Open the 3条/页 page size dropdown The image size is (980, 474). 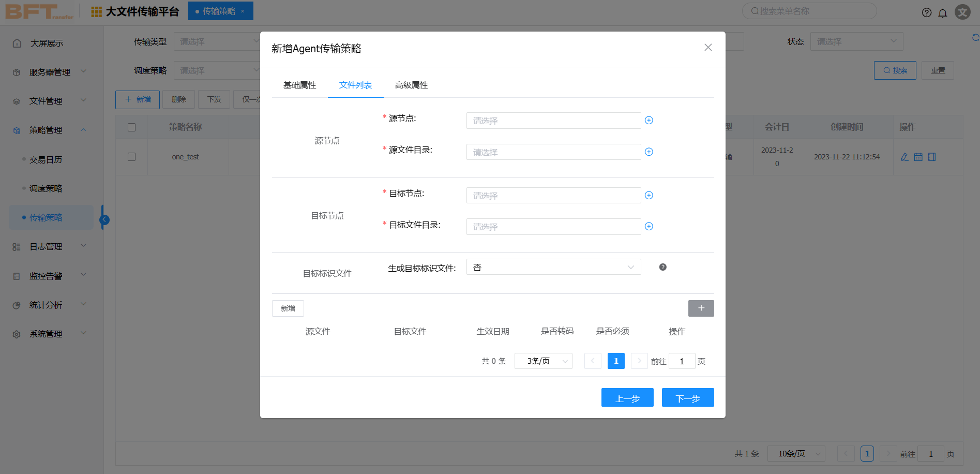(x=543, y=361)
